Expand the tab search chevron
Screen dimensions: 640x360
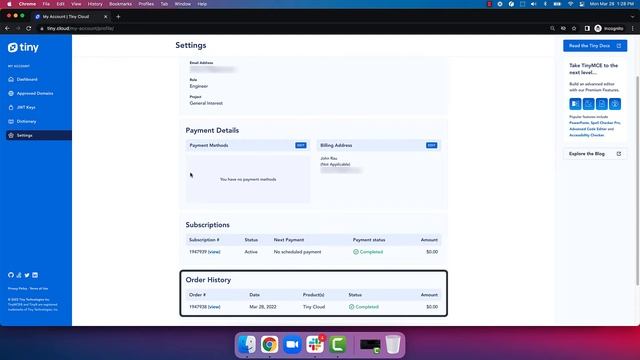[633, 17]
